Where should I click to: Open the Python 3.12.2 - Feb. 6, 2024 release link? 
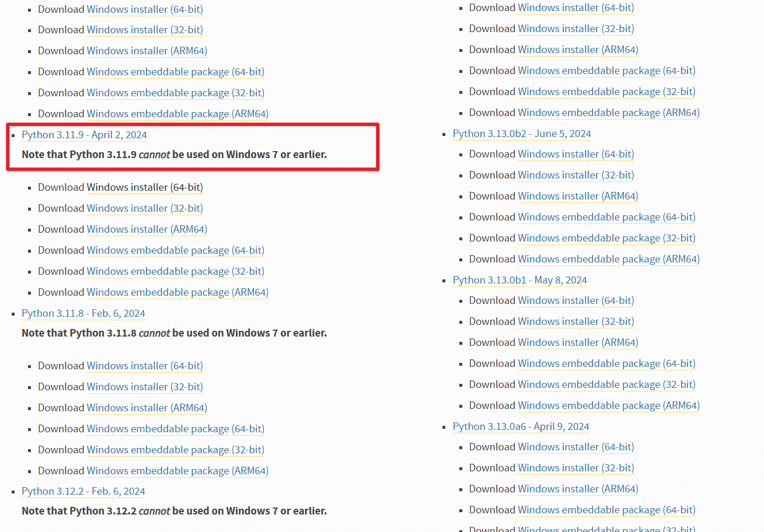[83, 491]
